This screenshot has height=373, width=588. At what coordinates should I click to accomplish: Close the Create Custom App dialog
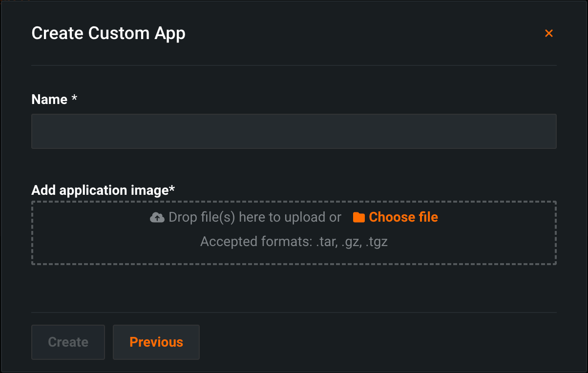(549, 33)
